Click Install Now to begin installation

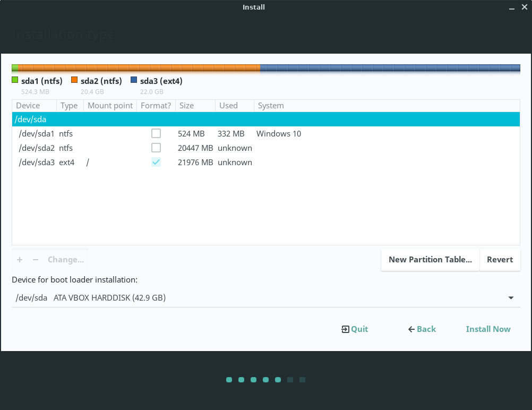tap(488, 329)
